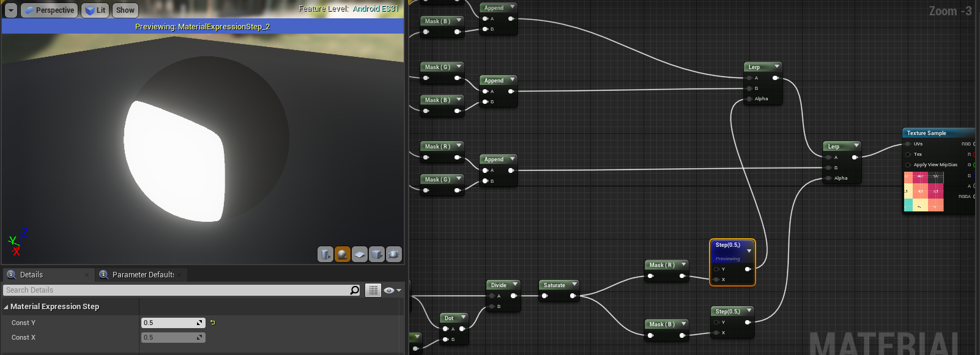This screenshot has height=355, width=980.
Task: Click the Const Y value field
Action: [168, 323]
